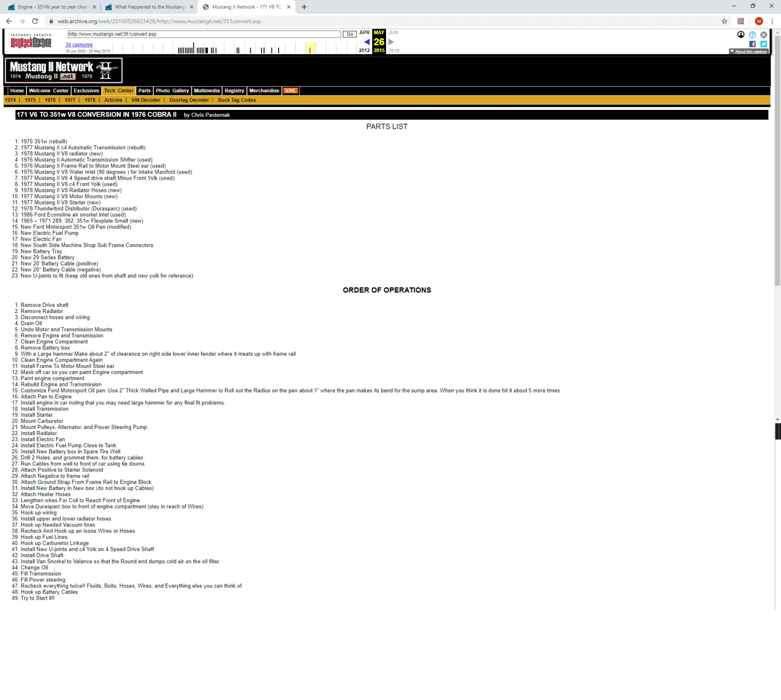Click the highlighted capture timeline marker
This screenshot has height=700, width=781.
click(x=310, y=49)
